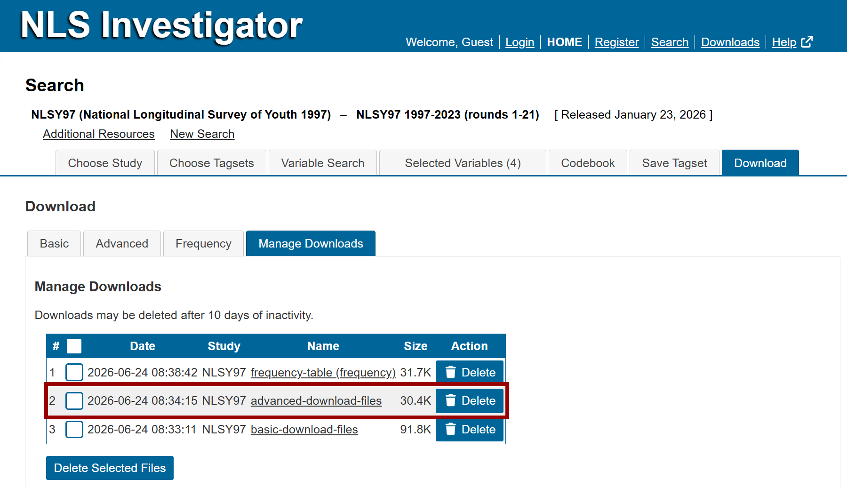Download the frequency-table (frequency) file link

click(x=323, y=372)
